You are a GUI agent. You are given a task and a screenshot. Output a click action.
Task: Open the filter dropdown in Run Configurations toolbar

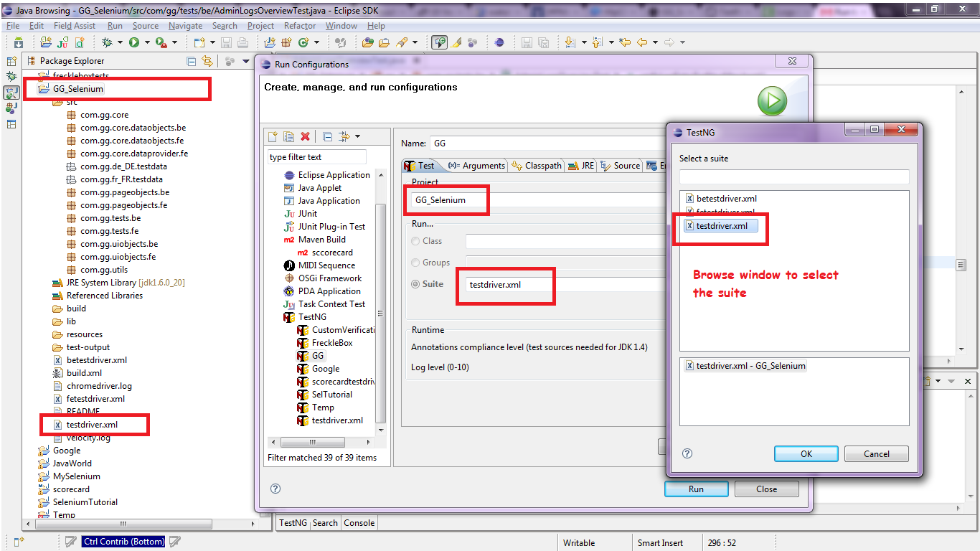(x=357, y=136)
